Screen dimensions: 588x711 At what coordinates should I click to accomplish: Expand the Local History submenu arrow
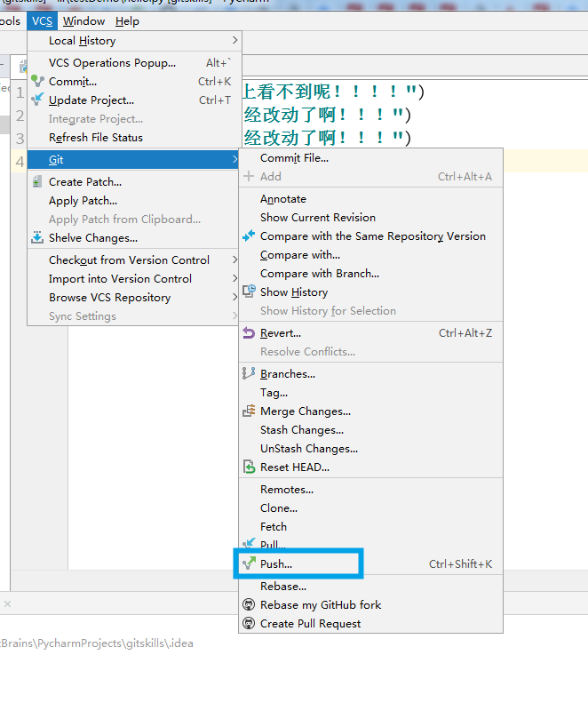click(x=234, y=40)
